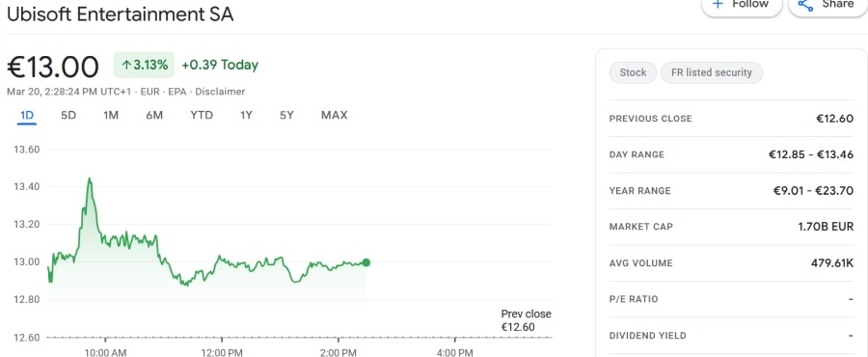Viewport: 868px width, 357px height.
Task: Click the Market Cap row
Action: (731, 227)
